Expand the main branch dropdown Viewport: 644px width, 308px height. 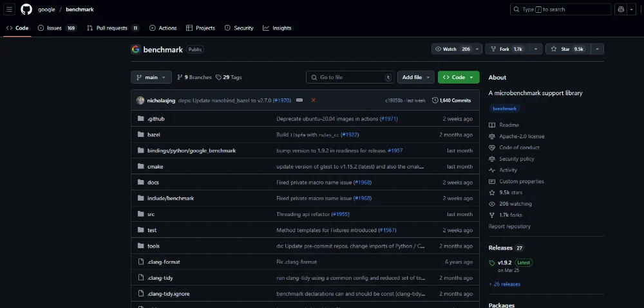151,77
